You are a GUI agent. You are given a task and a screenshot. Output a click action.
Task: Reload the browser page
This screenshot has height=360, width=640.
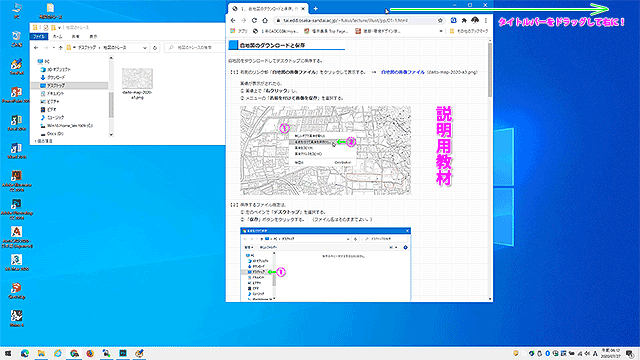click(x=254, y=20)
